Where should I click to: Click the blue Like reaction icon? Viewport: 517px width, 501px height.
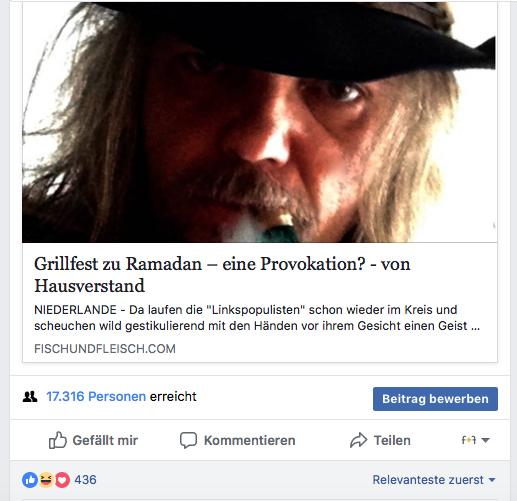(30, 480)
